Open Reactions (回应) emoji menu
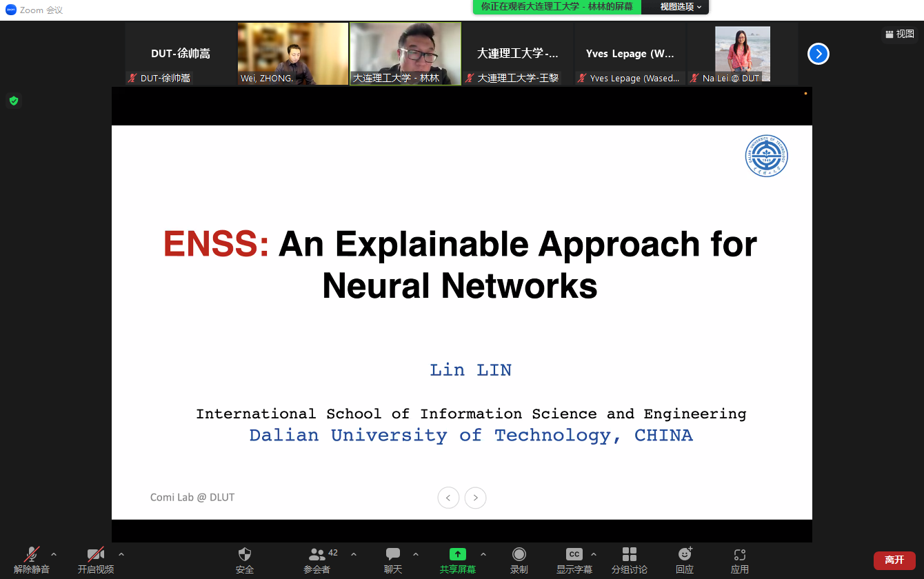Screen dimensions: 924x579 coord(685,555)
